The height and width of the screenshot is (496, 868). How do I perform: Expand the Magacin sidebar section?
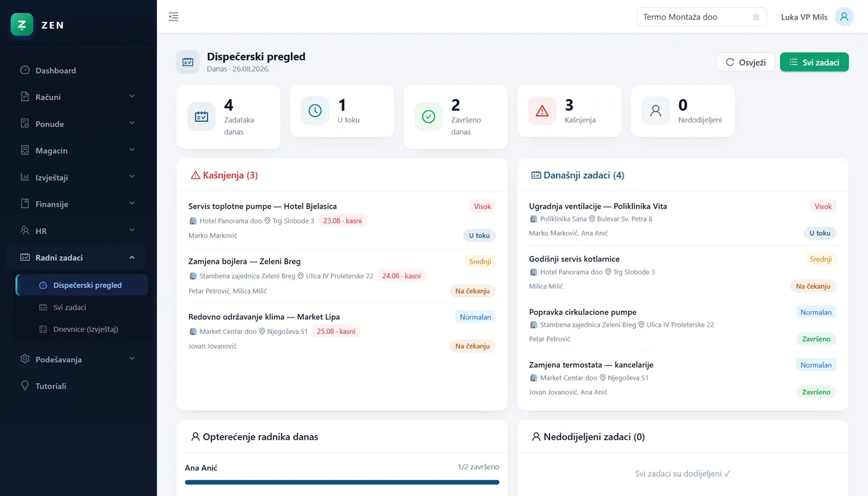[x=78, y=151]
